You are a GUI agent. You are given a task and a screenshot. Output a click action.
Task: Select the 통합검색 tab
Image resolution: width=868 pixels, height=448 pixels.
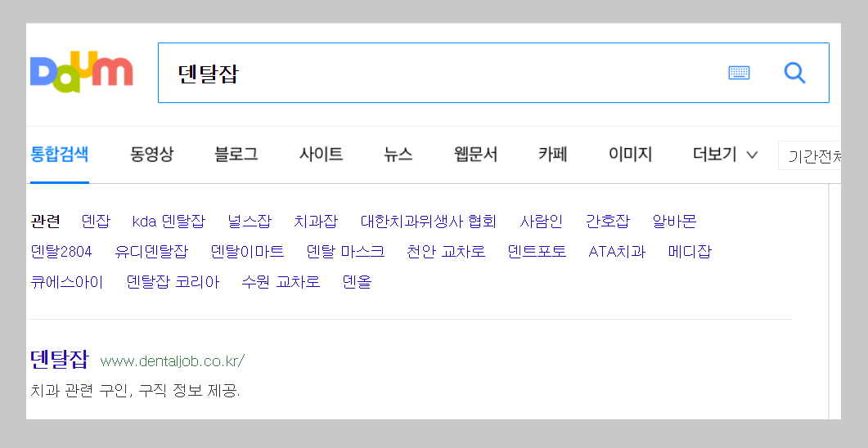(59, 154)
